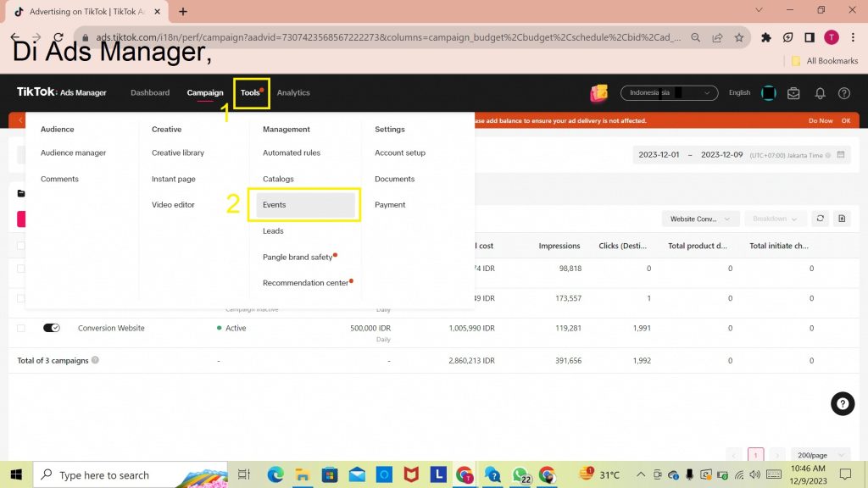Click the help question mark in header

pyautogui.click(x=843, y=93)
